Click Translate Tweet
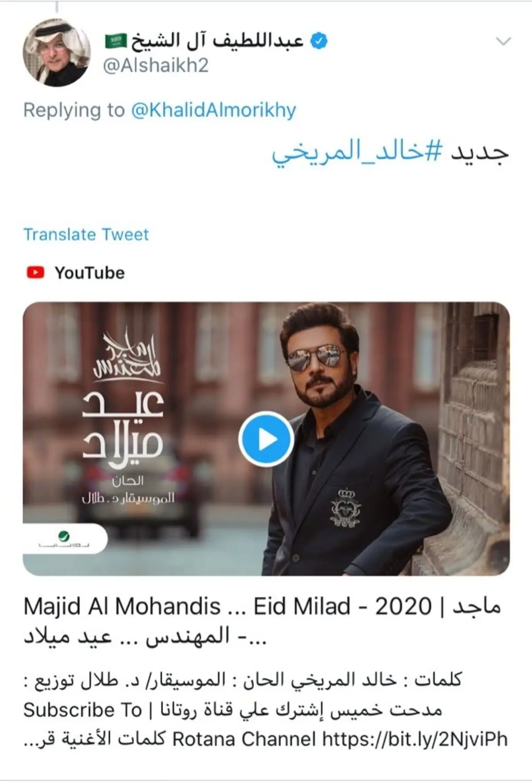532x783 pixels. 86,234
